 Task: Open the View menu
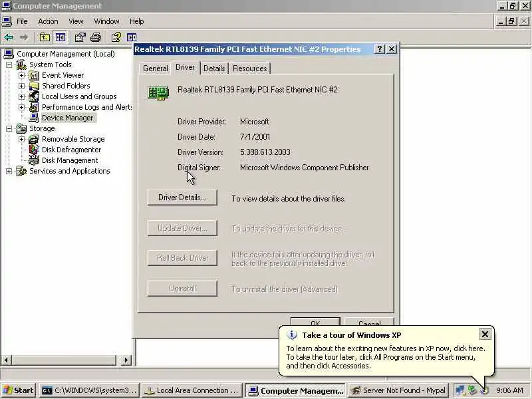point(76,21)
